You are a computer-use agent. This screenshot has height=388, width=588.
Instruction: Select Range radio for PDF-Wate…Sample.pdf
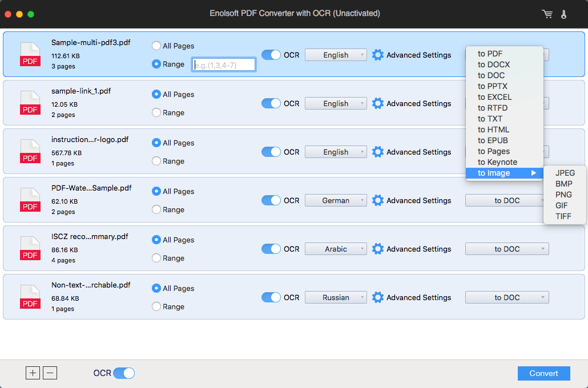click(x=156, y=209)
